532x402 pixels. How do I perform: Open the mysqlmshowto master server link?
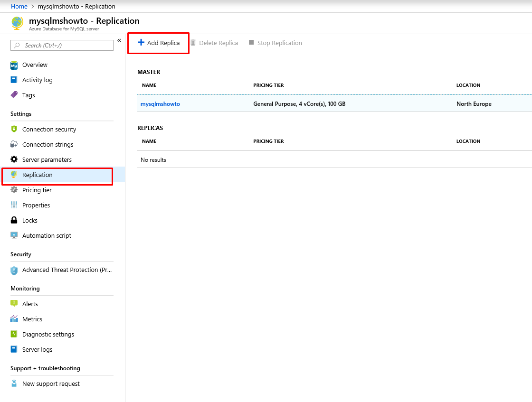point(160,104)
